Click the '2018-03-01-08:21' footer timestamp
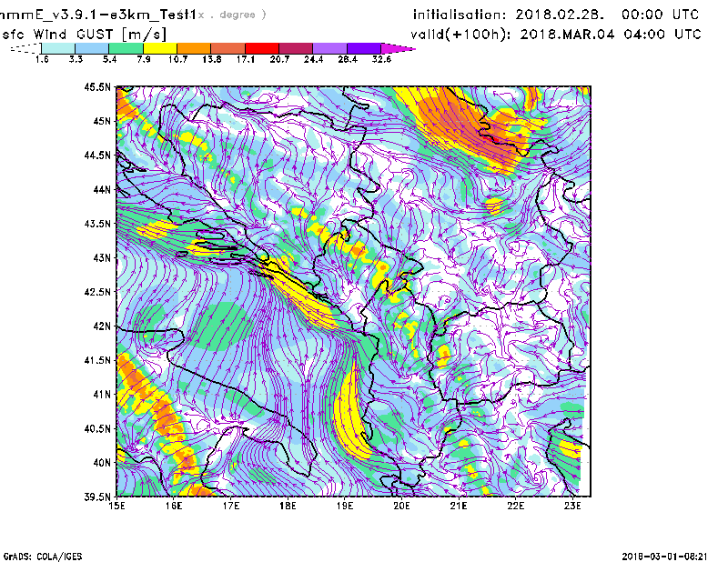 (664, 556)
